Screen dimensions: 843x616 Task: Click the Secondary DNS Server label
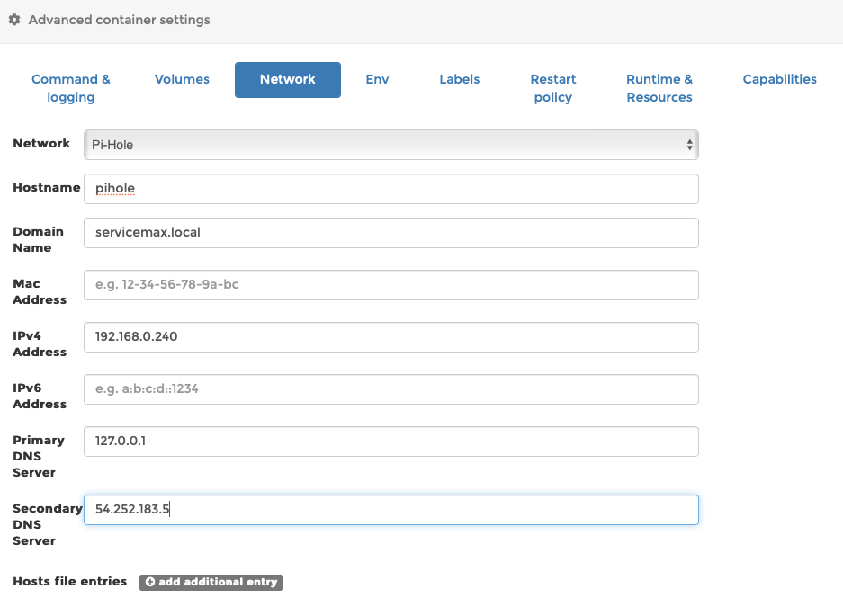pos(48,524)
